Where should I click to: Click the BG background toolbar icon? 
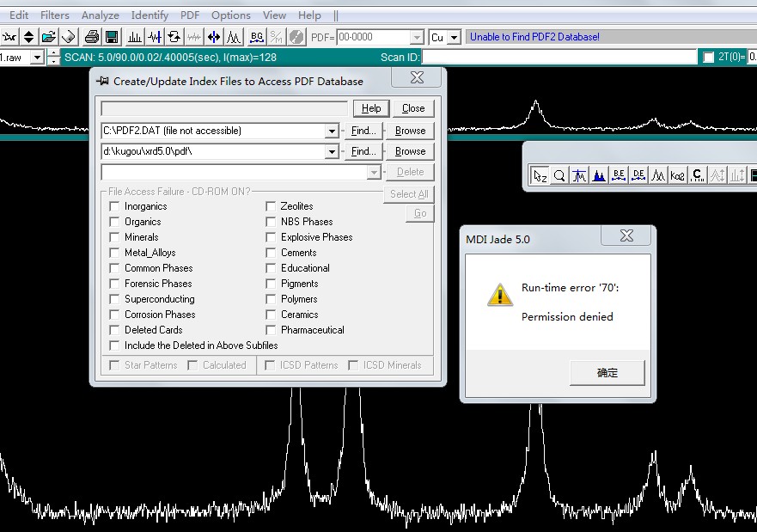(x=256, y=37)
